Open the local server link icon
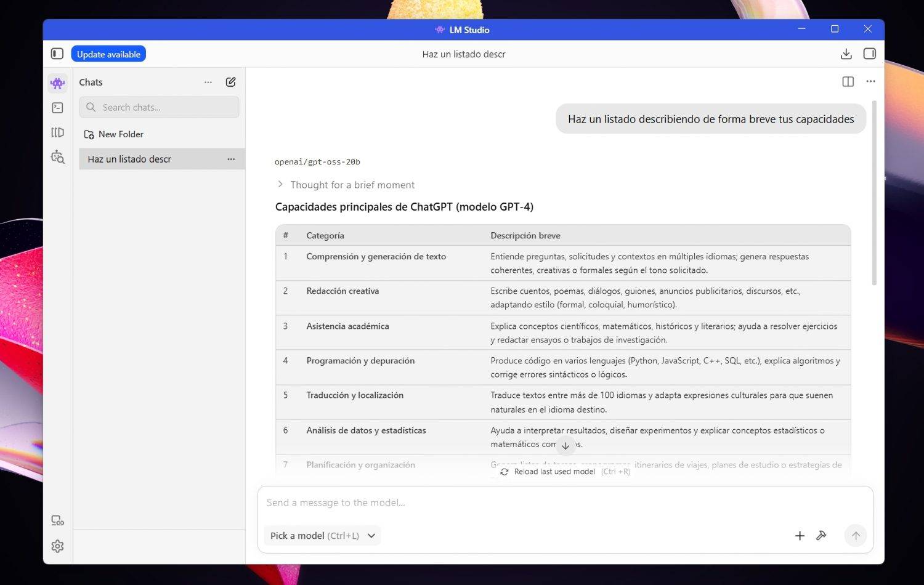 click(x=58, y=521)
